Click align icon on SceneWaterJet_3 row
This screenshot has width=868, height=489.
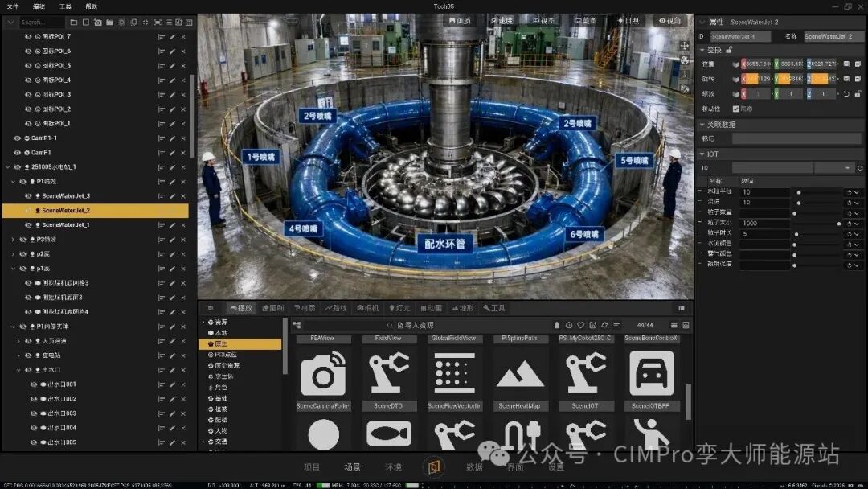point(161,196)
